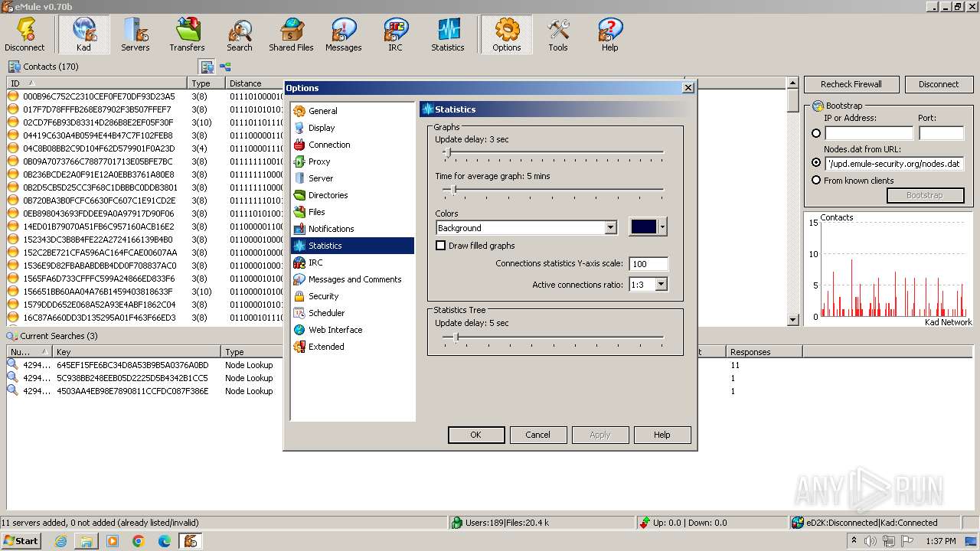
Task: Click the Options toolbar icon
Action: (x=506, y=34)
